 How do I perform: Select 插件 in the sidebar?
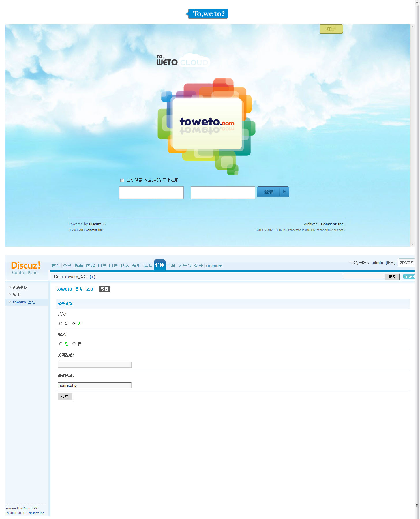(16, 295)
